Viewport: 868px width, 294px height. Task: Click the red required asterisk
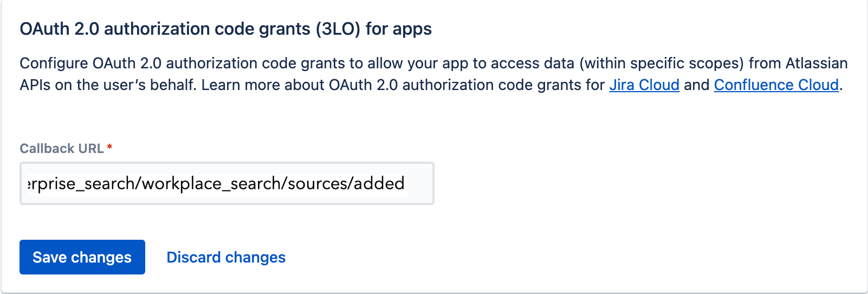click(109, 147)
